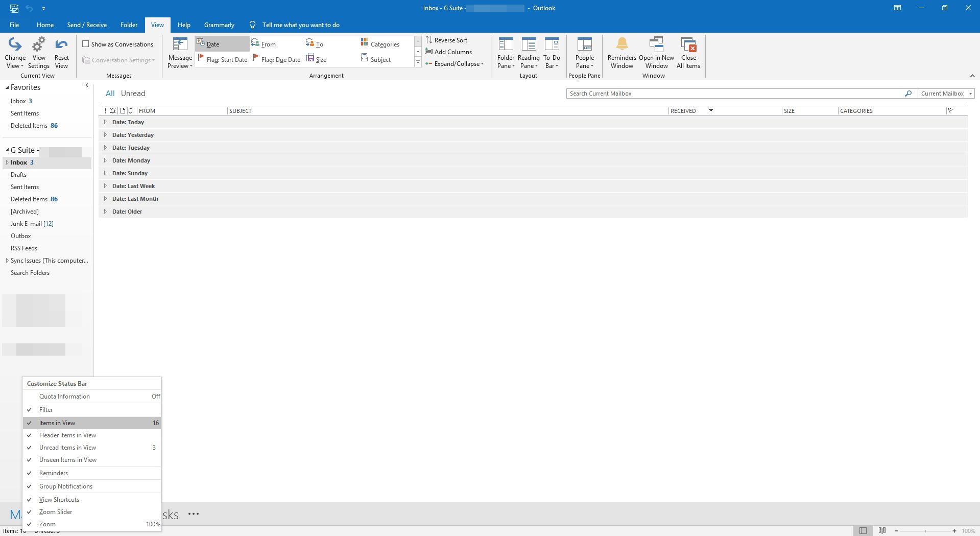Viewport: 980px width, 536px height.
Task: Click the Undo icon in title bar
Action: pos(29,8)
